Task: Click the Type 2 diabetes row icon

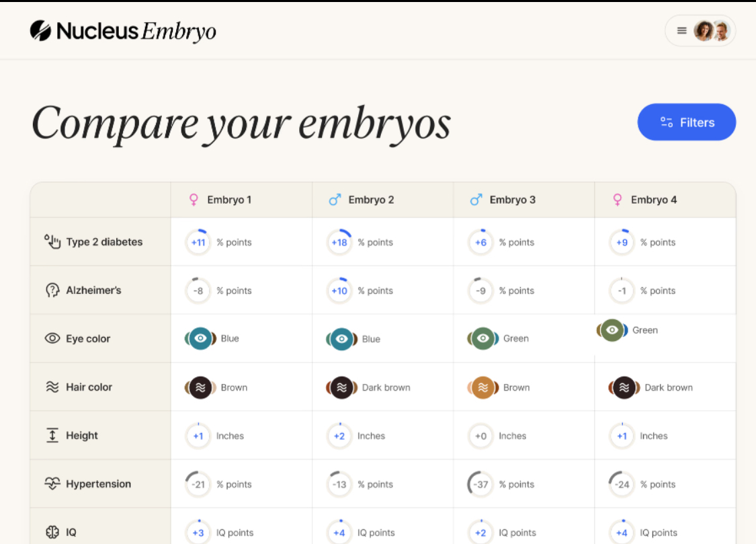Action: pyautogui.click(x=52, y=242)
